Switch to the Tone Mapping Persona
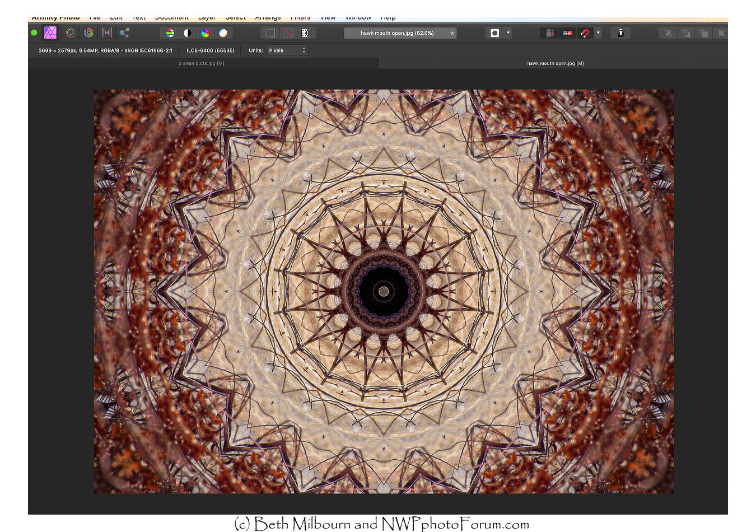 [x=106, y=33]
